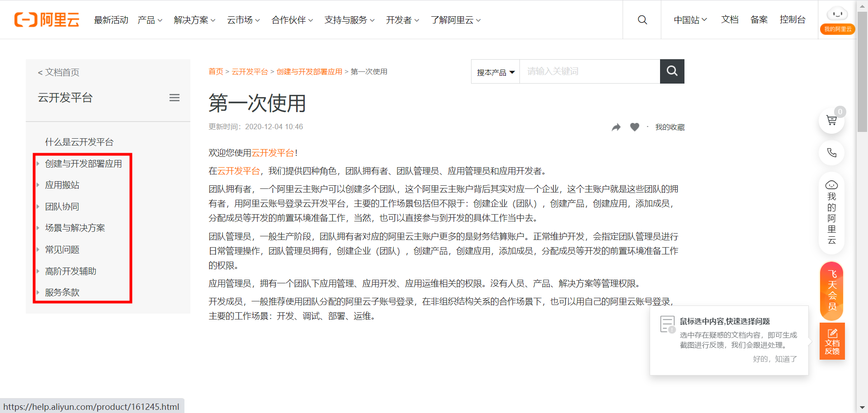Open the 支持与服务 menu
The width and height of the screenshot is (868, 413).
click(x=350, y=20)
